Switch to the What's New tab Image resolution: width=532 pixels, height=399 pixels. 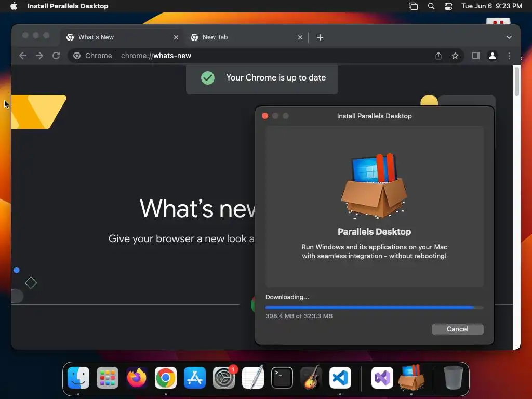click(123, 37)
